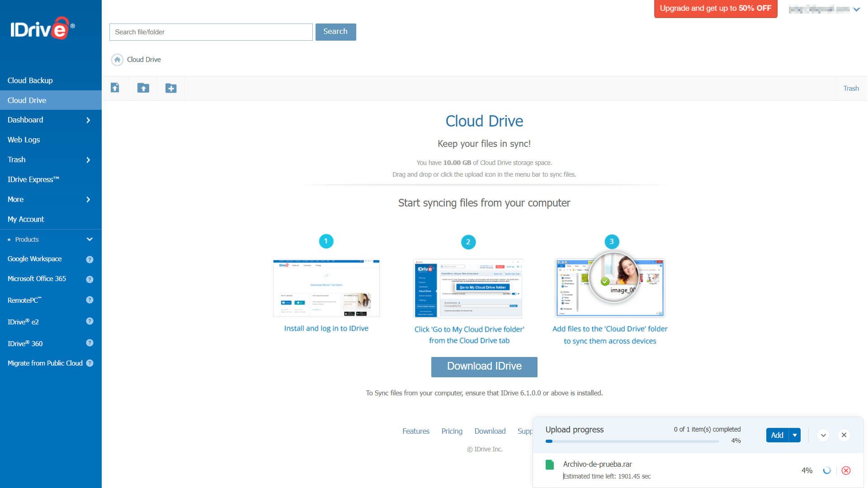
Task: Collapse the Products section
Action: click(90, 239)
